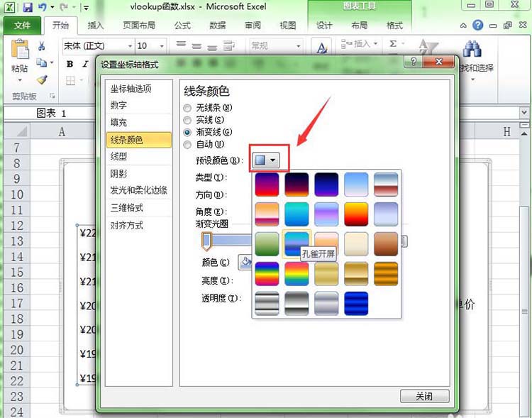Select the Gradient line radio button

[187, 132]
